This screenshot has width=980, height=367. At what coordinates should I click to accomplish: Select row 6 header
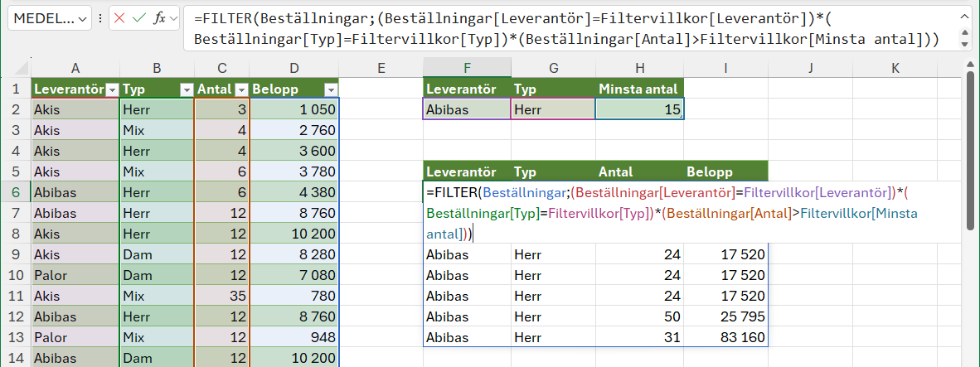[16, 193]
